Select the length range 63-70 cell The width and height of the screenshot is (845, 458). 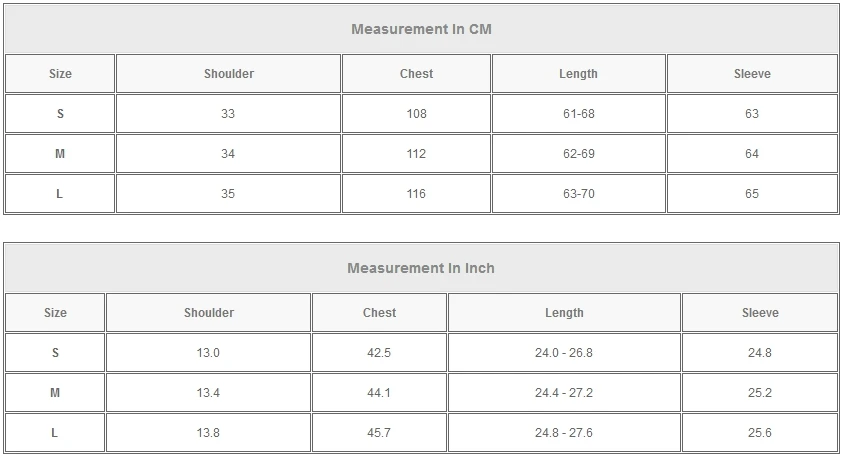578,194
